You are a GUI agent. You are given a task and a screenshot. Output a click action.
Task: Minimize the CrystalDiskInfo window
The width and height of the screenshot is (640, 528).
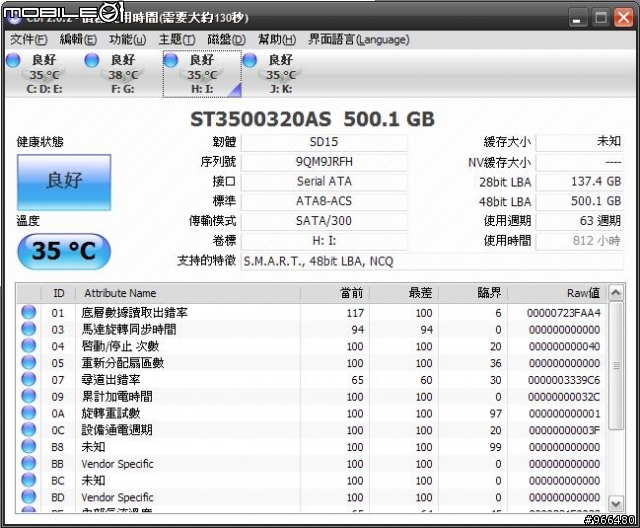(576, 18)
